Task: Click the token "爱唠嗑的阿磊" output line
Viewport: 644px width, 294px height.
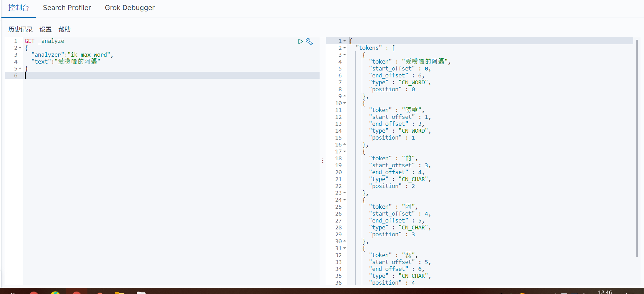Action: [410, 61]
